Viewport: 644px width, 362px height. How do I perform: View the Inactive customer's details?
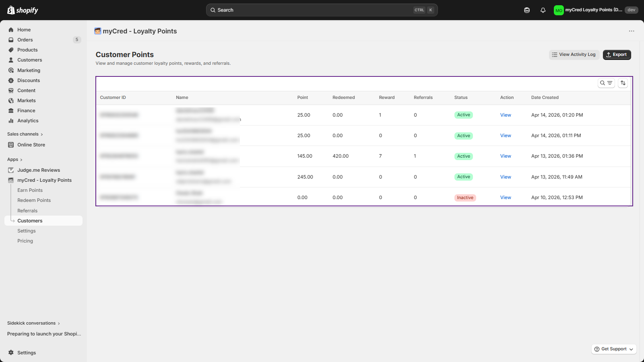pos(506,197)
